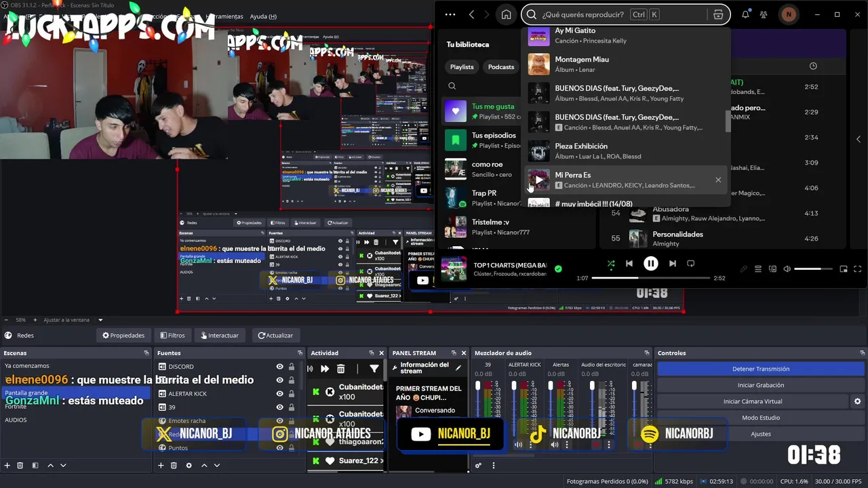Toggle Emotes racha visibility eye

[x=279, y=421]
